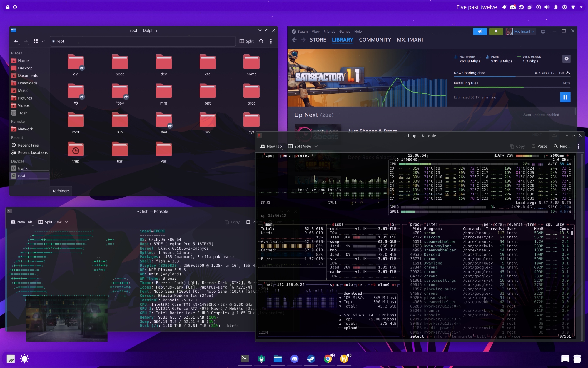
Task: Open New Tab in fish Konsole
Action: [x=21, y=222]
